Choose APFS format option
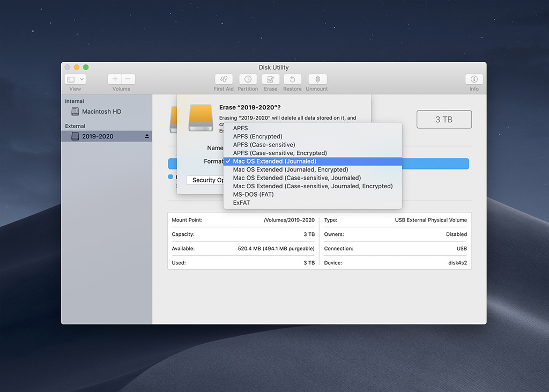 tap(313, 128)
